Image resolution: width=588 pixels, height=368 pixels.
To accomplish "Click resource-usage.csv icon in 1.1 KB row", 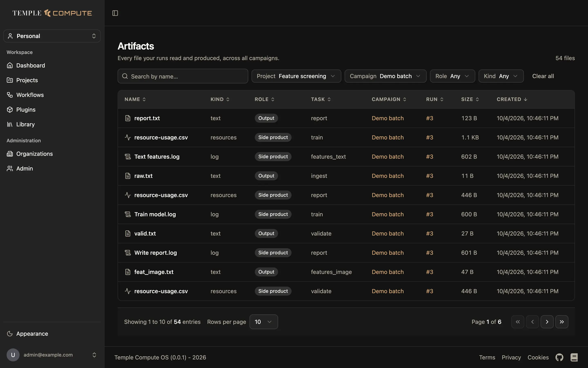I will [128, 138].
